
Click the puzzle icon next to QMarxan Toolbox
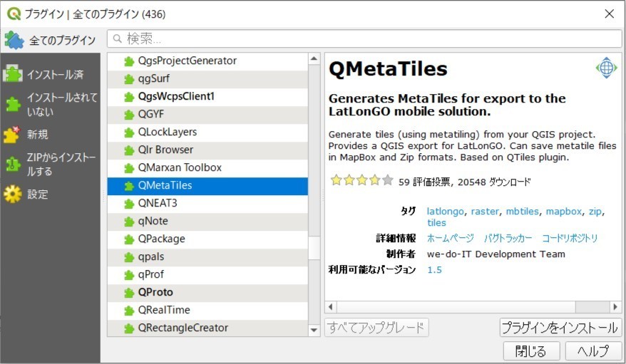128,168
